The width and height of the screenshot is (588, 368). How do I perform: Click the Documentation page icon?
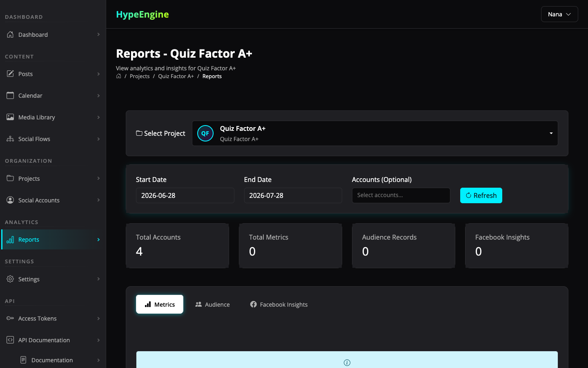(x=23, y=360)
